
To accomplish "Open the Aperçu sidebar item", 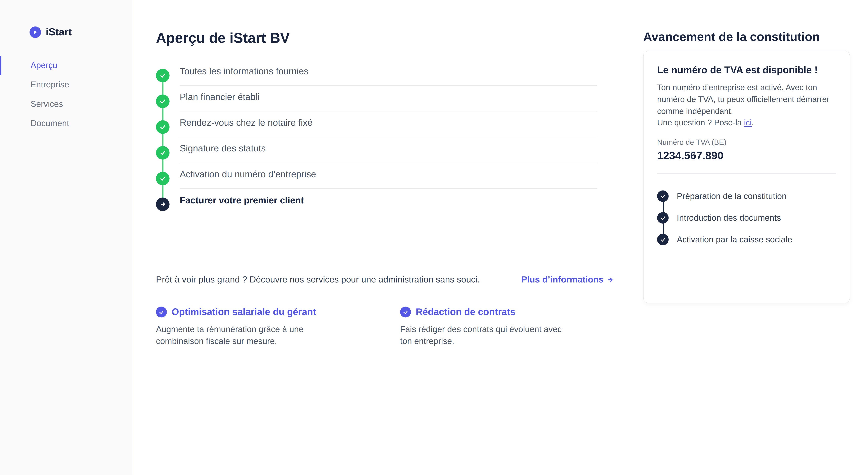I will (44, 65).
